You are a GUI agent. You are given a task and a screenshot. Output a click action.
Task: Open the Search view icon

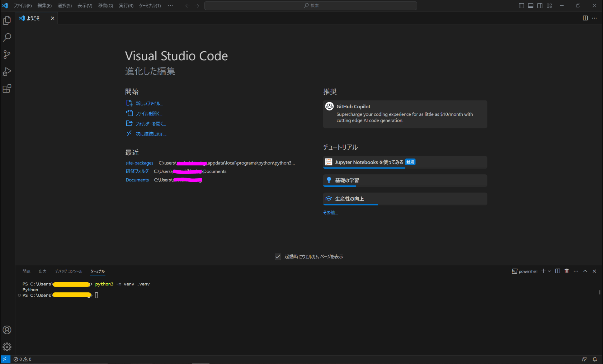[x=7, y=37]
